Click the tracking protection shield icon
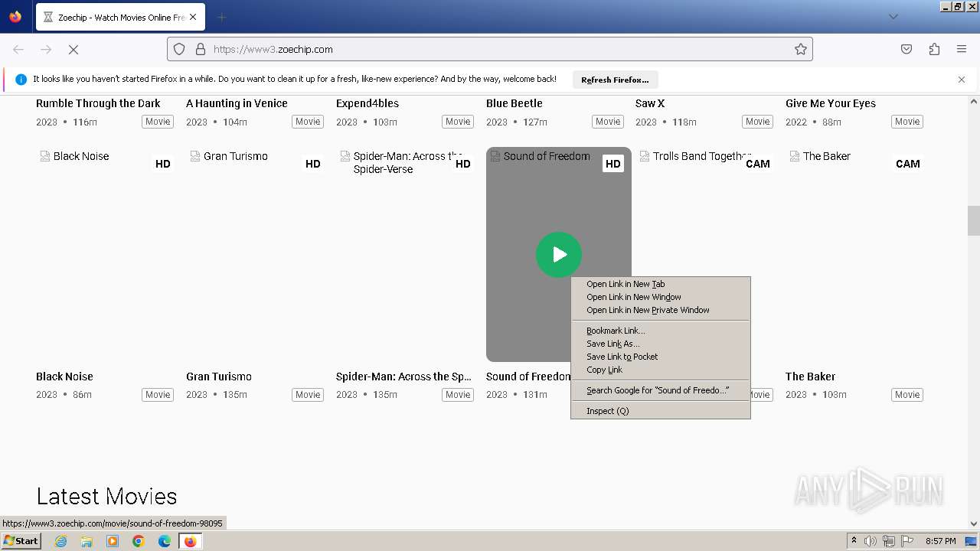The width and height of the screenshot is (980, 551). coord(179,49)
